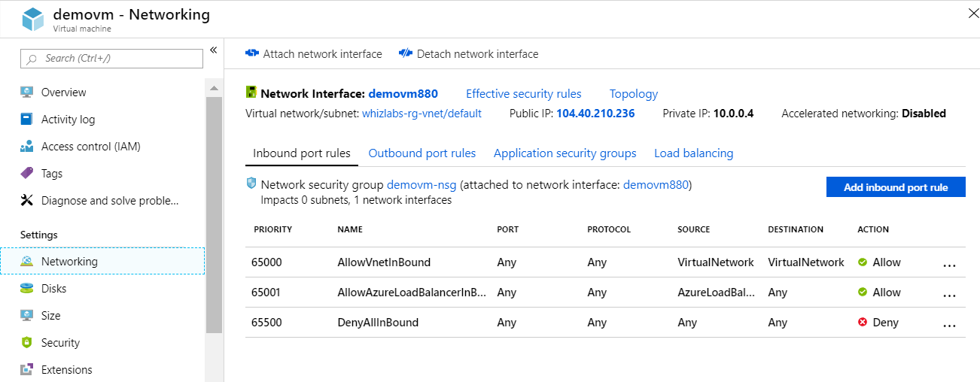Screen dimensions: 980x382
Task: Select the AllowAzureLoadBalancerInB... rule name
Action: point(412,293)
